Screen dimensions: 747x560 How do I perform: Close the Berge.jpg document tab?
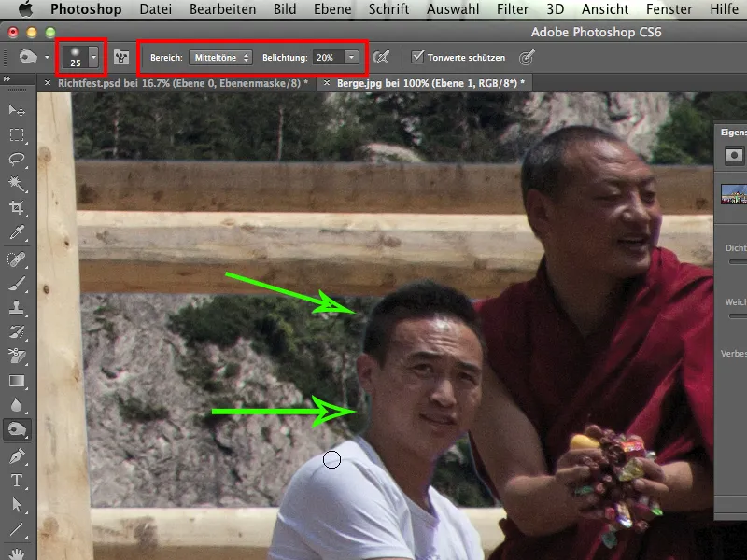click(326, 83)
